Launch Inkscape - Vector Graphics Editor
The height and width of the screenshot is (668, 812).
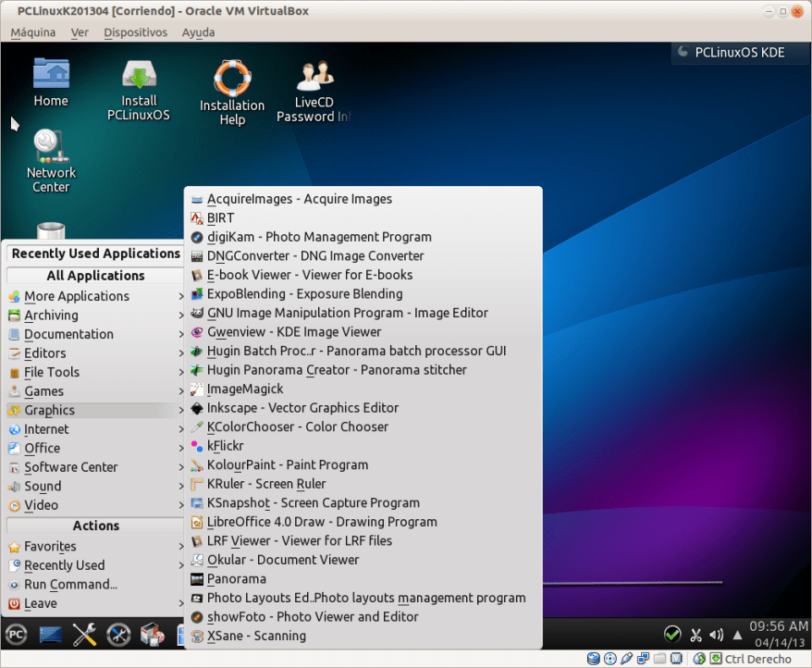(302, 408)
